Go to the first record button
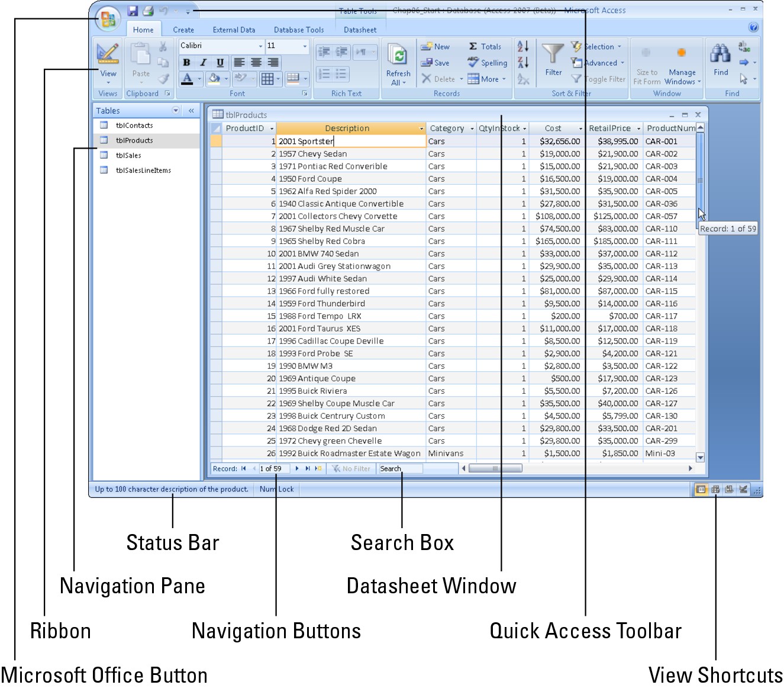 (243, 468)
